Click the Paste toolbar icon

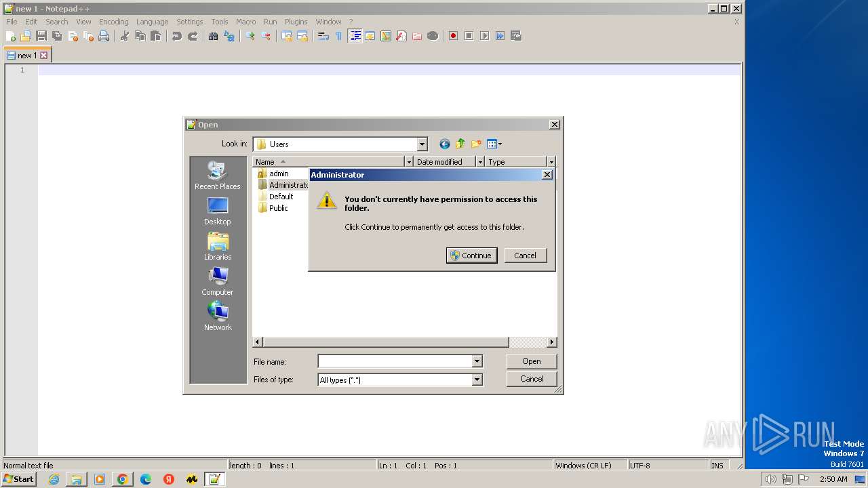pyautogui.click(x=156, y=36)
